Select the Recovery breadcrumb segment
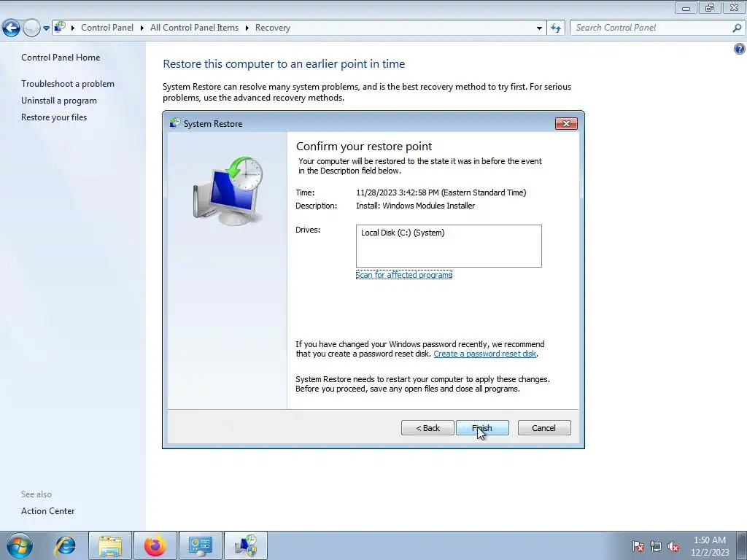747x560 pixels. point(273,28)
